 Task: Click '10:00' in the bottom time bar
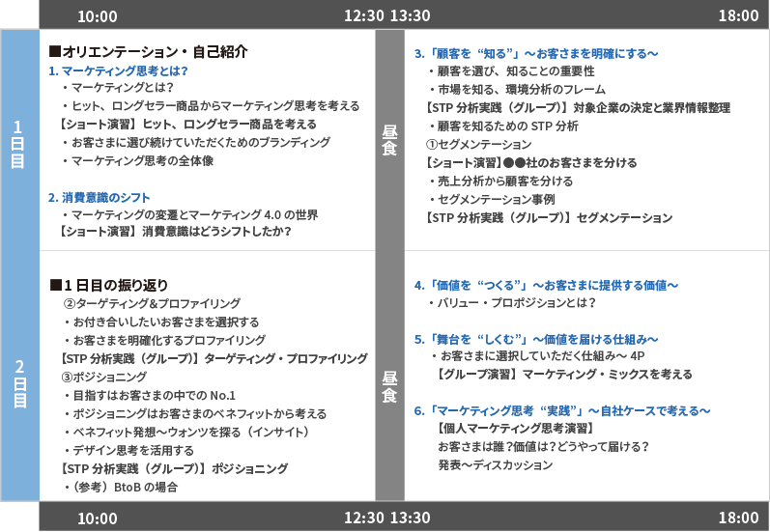click(98, 518)
